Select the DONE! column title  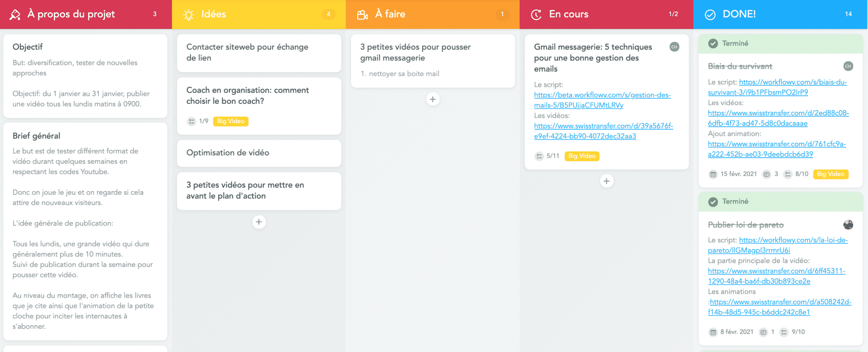(740, 14)
